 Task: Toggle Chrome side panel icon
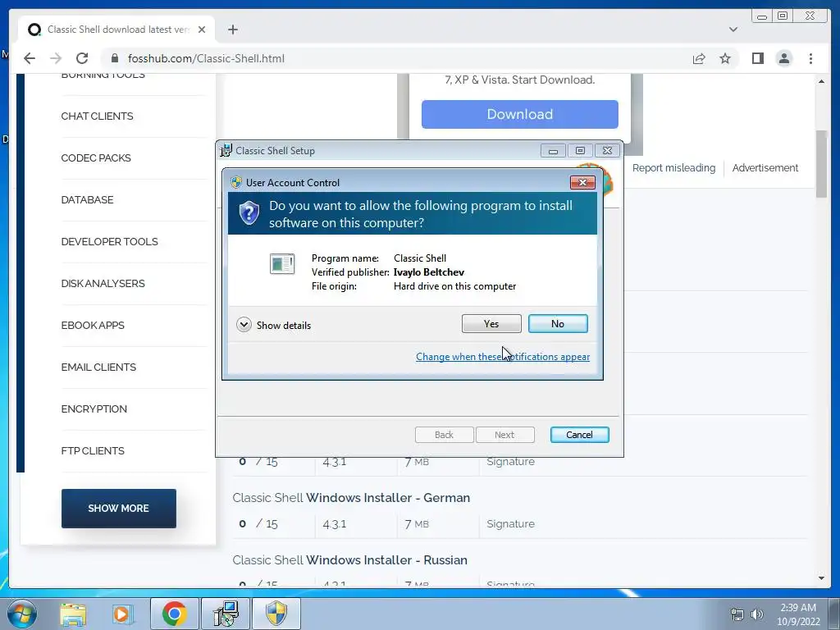pyautogui.click(x=757, y=58)
